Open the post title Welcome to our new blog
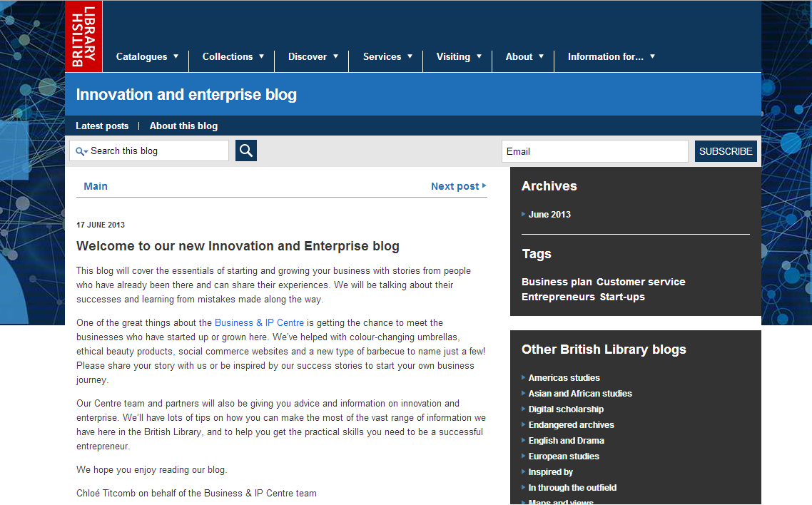Image resolution: width=812 pixels, height=505 pixels. (238, 246)
